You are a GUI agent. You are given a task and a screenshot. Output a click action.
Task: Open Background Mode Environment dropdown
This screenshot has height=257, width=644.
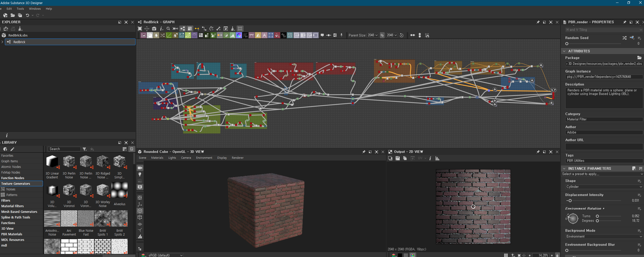click(604, 237)
